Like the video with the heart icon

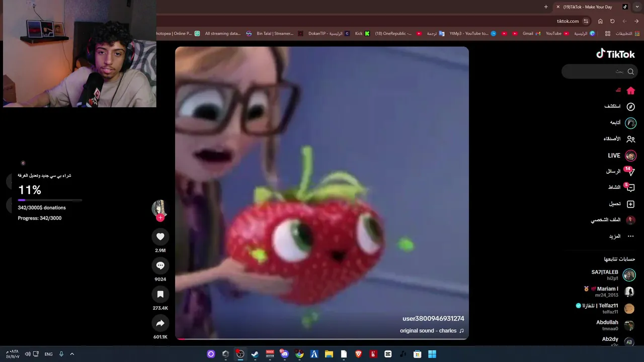(160, 236)
